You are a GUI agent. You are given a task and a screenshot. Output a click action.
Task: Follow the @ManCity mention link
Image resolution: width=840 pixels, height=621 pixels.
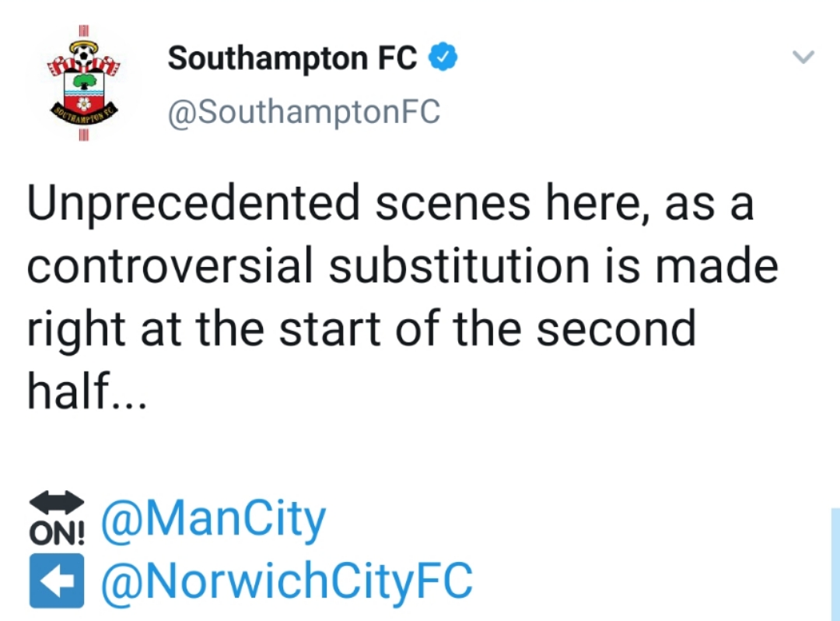tap(214, 521)
